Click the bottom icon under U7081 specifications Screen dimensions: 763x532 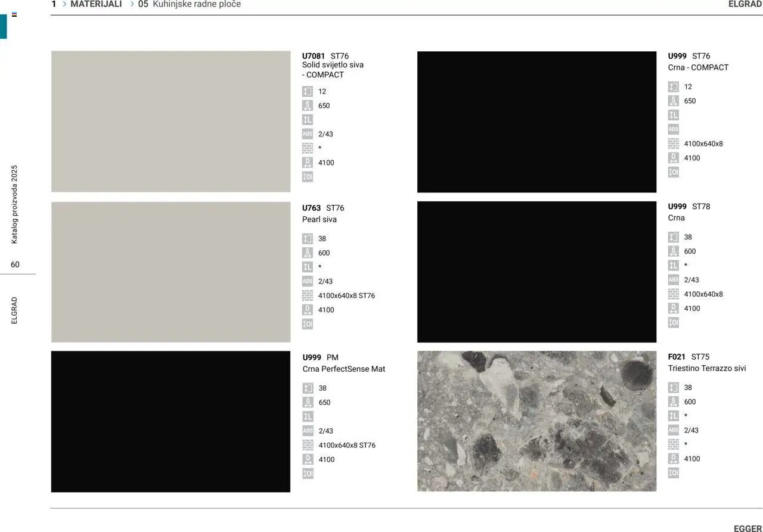click(x=307, y=177)
